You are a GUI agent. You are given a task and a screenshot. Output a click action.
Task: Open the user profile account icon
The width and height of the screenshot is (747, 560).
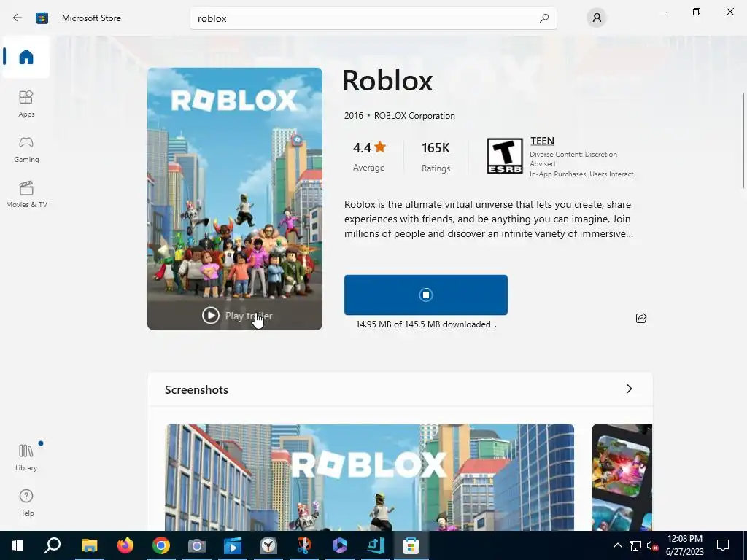597,18
